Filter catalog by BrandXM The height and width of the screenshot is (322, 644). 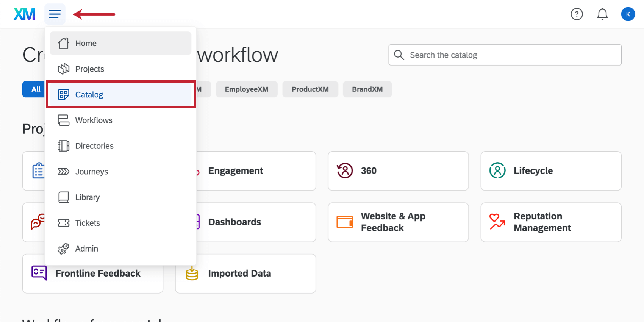pos(367,89)
